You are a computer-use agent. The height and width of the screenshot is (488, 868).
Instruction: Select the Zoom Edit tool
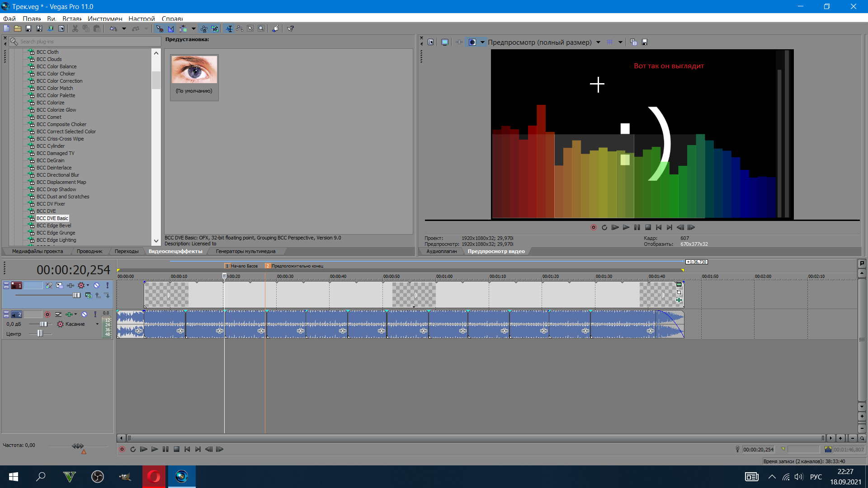[x=261, y=28]
